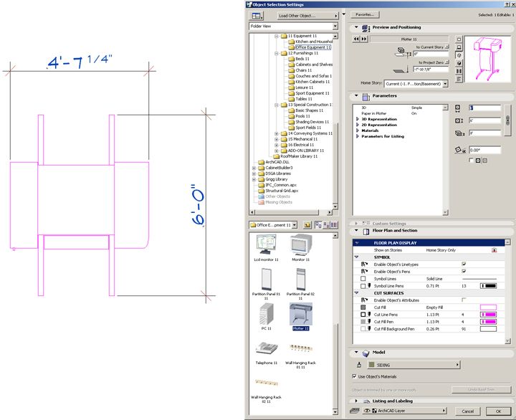Image resolution: width=516 pixels, height=420 pixels.
Task: Click the material paint bucket icon in Model
Action: [359, 365]
